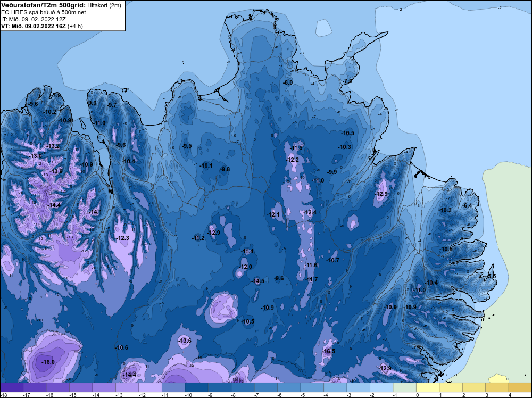Select the legend swatch labeled -9
The image size is (532, 398).
coord(220,387)
